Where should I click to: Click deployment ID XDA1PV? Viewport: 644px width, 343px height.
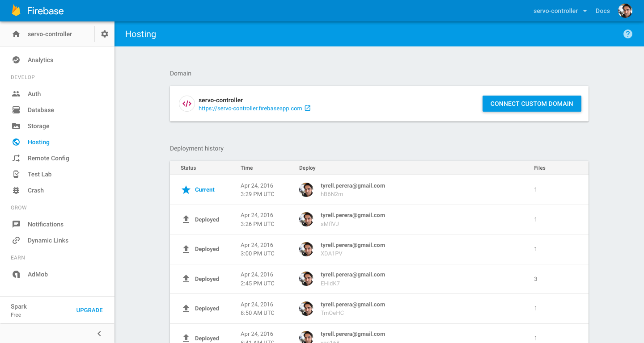[331, 254]
